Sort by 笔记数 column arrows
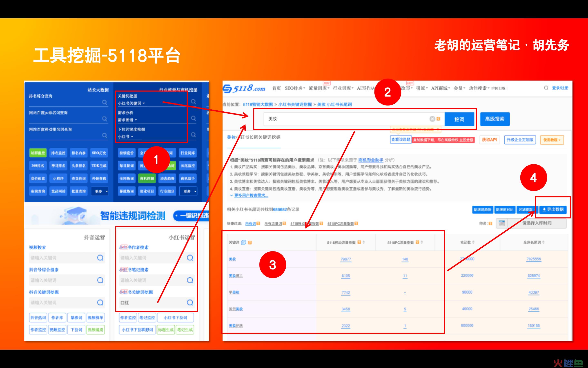 (473, 242)
